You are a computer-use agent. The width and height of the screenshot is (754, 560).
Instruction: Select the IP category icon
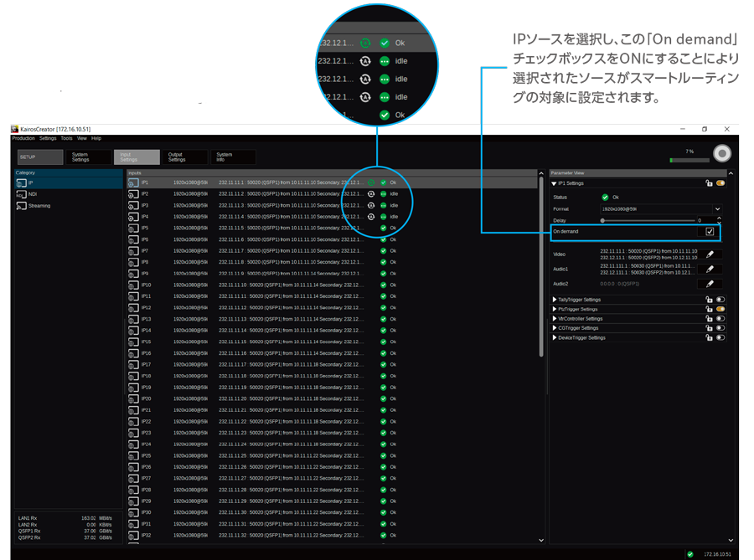[22, 182]
